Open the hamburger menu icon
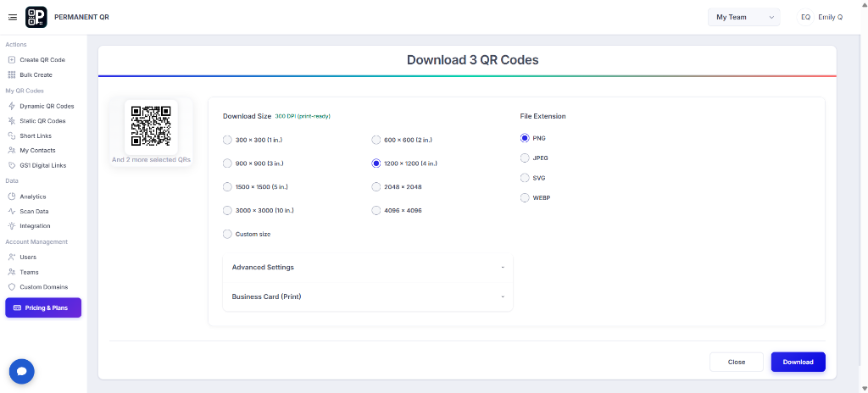Viewport: 868px width, 393px height. coord(13,17)
